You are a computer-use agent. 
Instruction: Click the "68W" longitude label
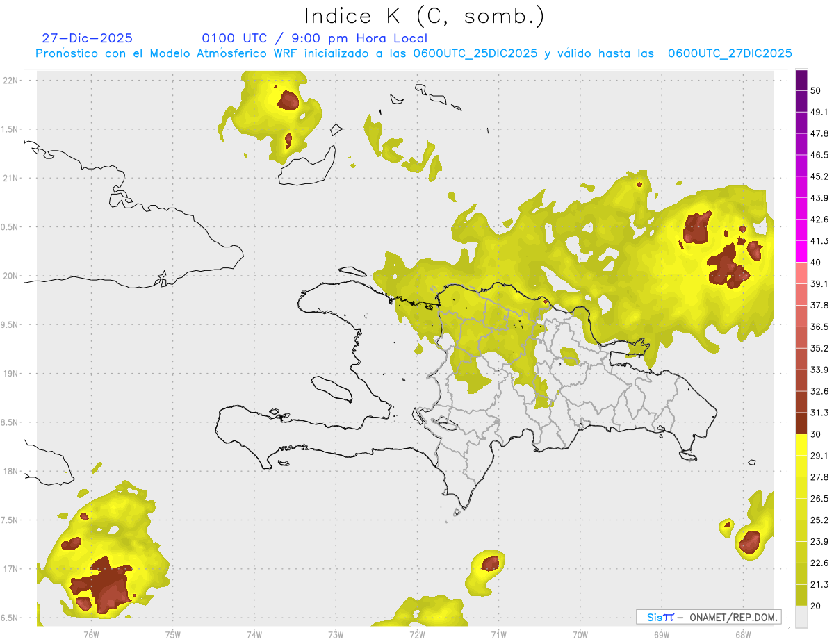click(743, 634)
